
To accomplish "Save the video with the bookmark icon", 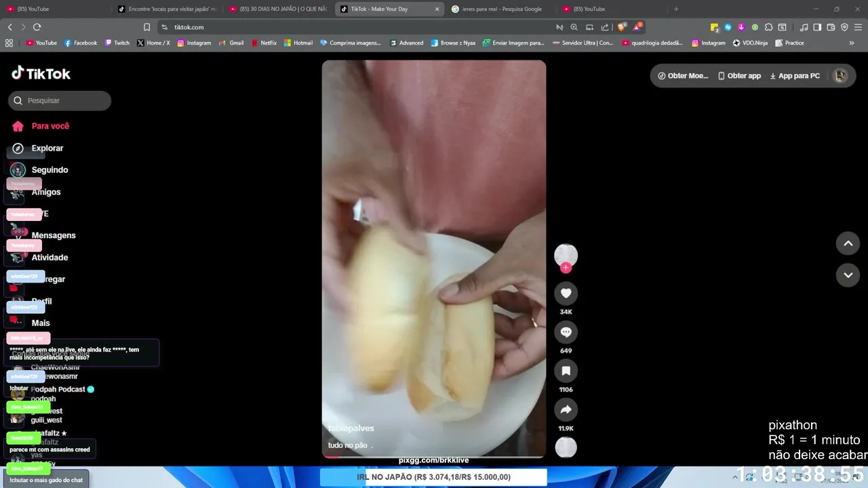I will pyautogui.click(x=566, y=371).
